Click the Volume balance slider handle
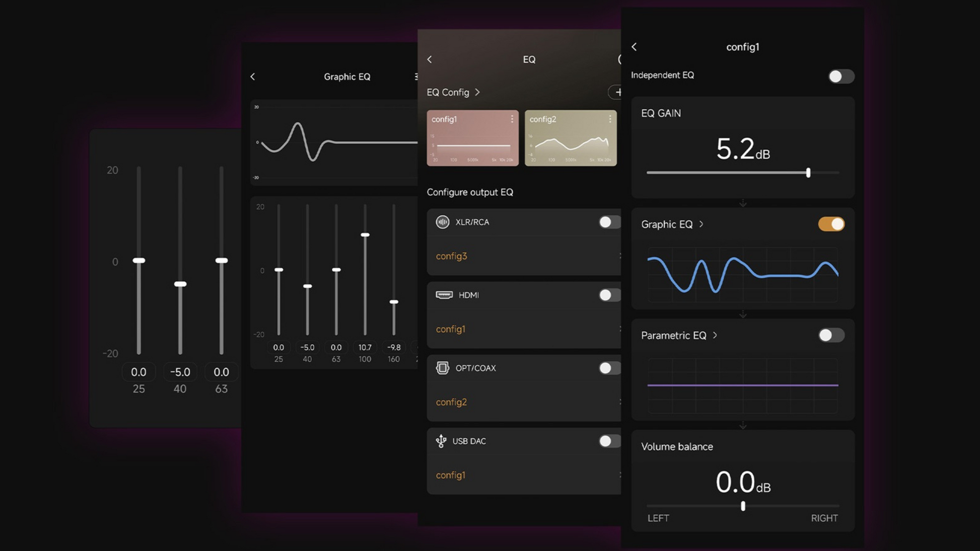 pos(743,506)
